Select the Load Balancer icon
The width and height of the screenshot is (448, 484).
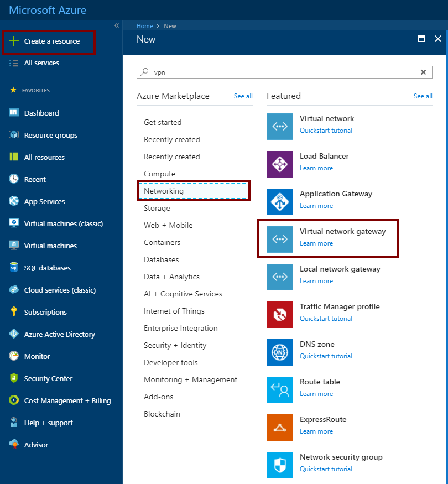[280, 164]
